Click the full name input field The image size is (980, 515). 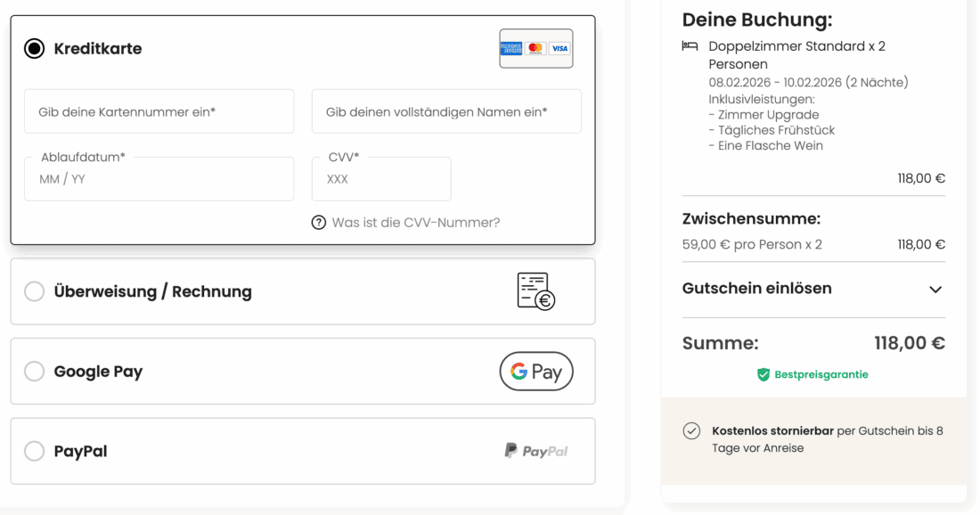[x=446, y=111]
